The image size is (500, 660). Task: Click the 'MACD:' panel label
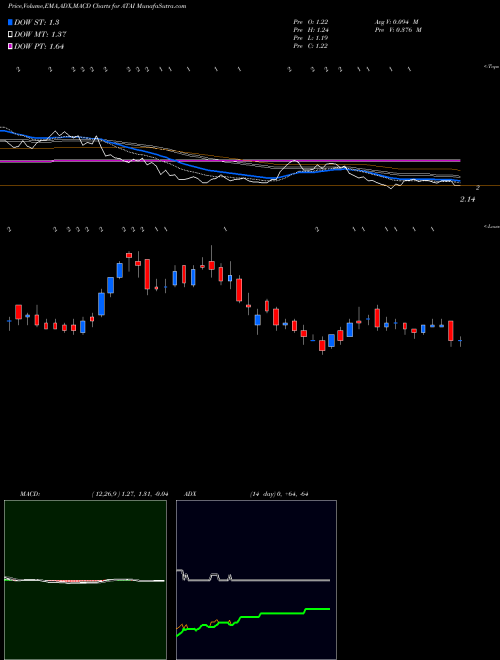pos(30,494)
